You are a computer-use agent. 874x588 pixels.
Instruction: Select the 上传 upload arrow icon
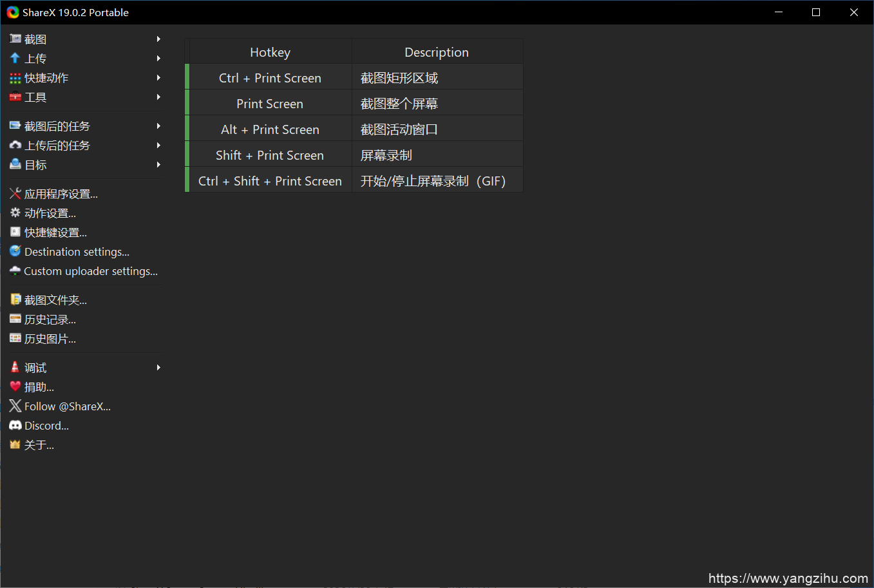(x=14, y=58)
